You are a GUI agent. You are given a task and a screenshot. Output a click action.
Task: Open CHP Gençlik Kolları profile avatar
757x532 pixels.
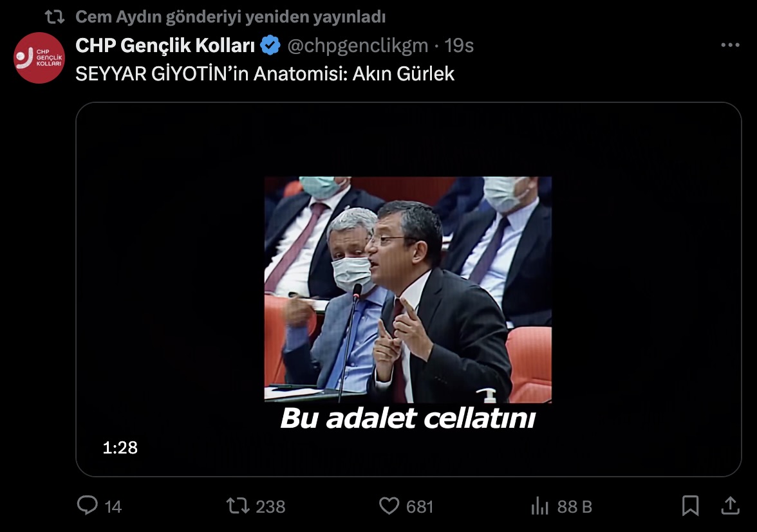click(39, 58)
